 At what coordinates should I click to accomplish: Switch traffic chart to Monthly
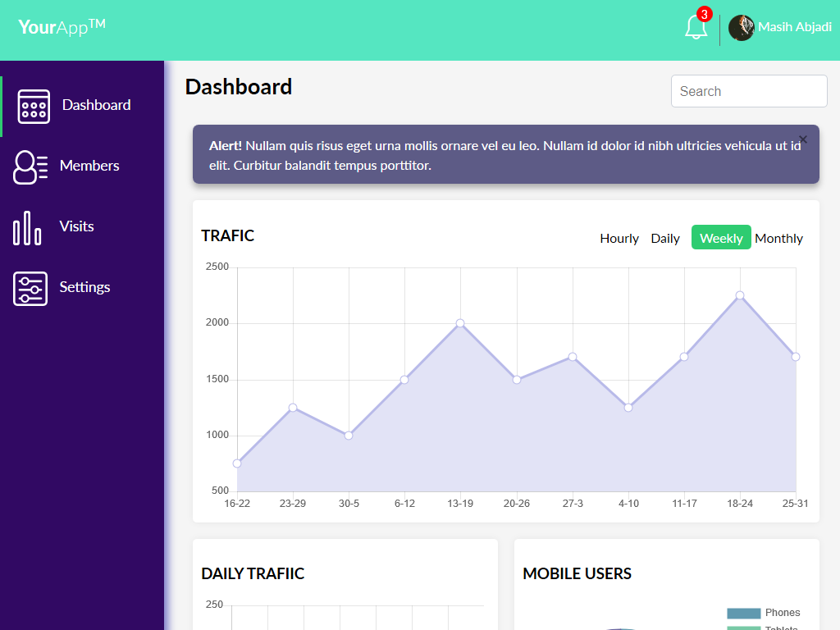click(x=779, y=239)
